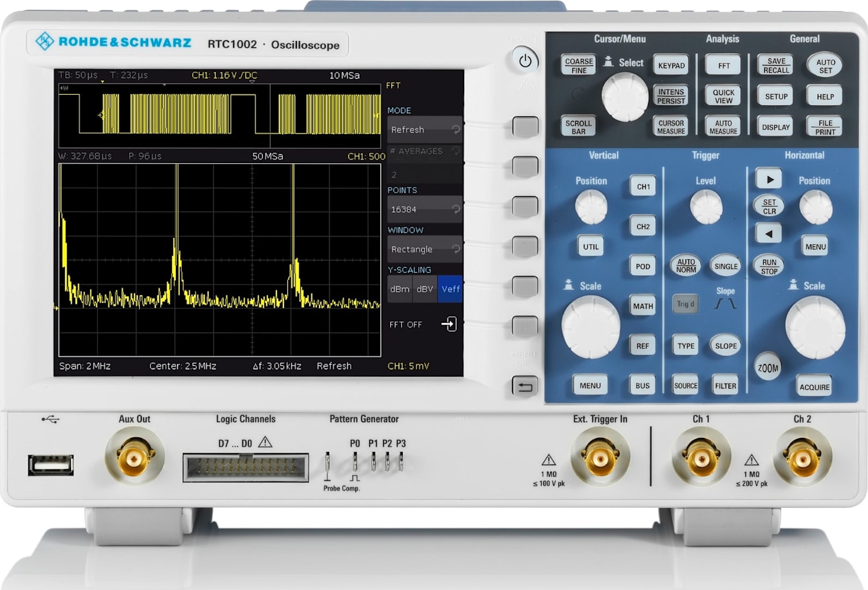
Task: Click the ACQUIRE button
Action: (x=815, y=386)
